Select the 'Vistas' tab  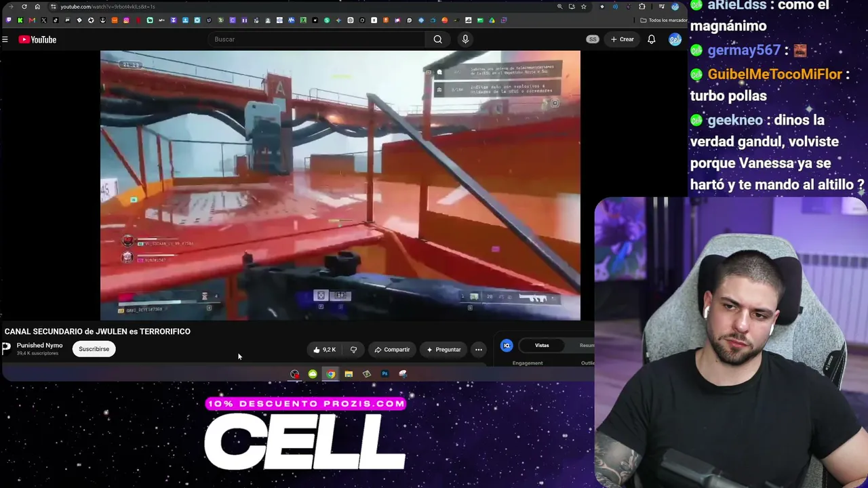(542, 346)
